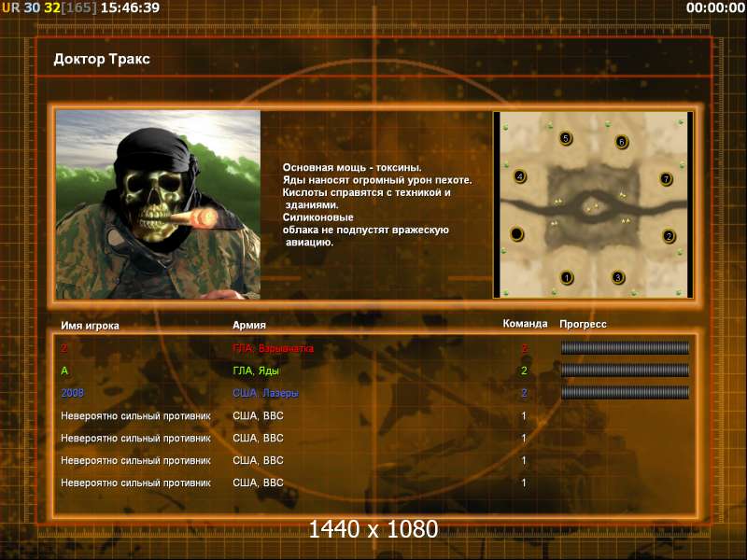
Task: Click the progress bar for the red player
Action: click(625, 348)
